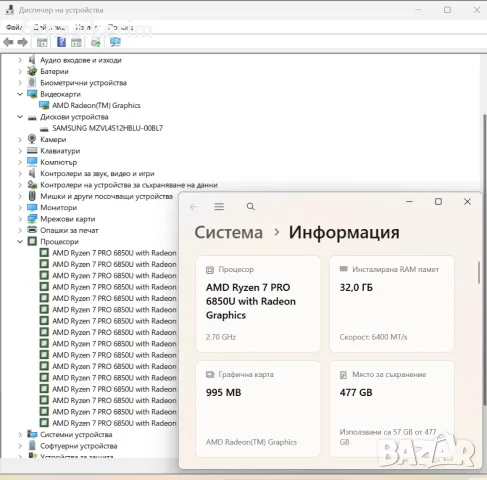487x480 pixels.
Task: Select the SAMSUNG MZVL4512HBLU-00BL7 disk
Action: tap(107, 128)
